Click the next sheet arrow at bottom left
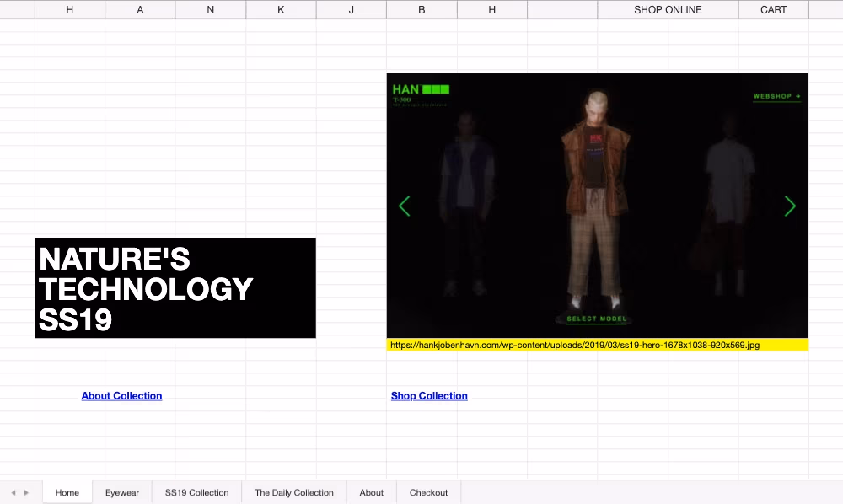This screenshot has height=504, width=843. click(26, 492)
